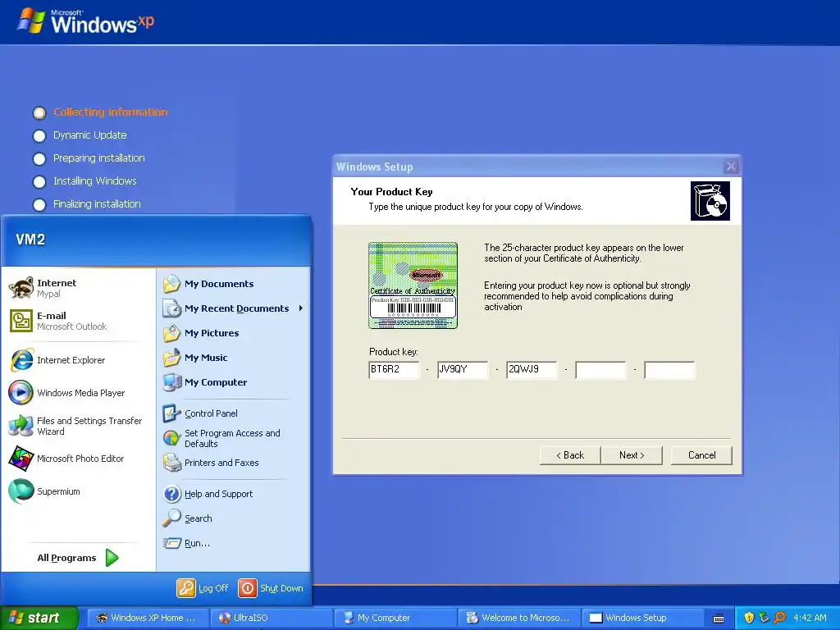Screen dimensions: 840x630
Task: Expand All Programs menu
Action: coord(78,558)
